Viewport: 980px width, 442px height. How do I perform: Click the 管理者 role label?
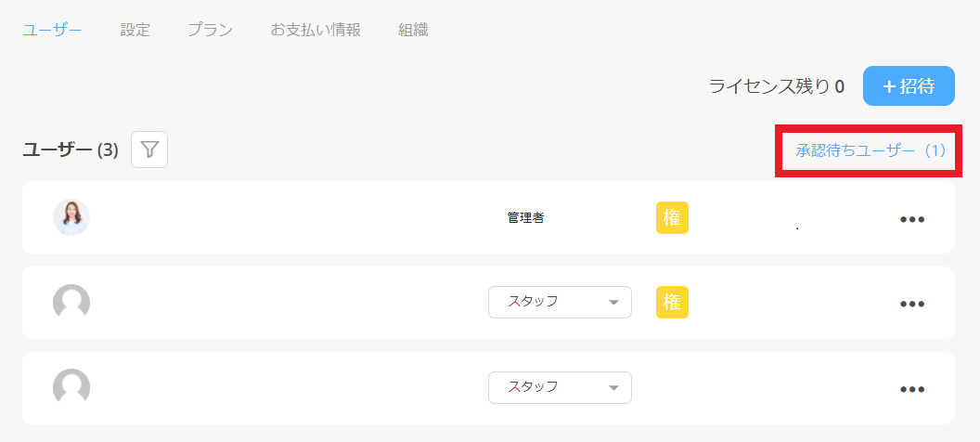525,218
